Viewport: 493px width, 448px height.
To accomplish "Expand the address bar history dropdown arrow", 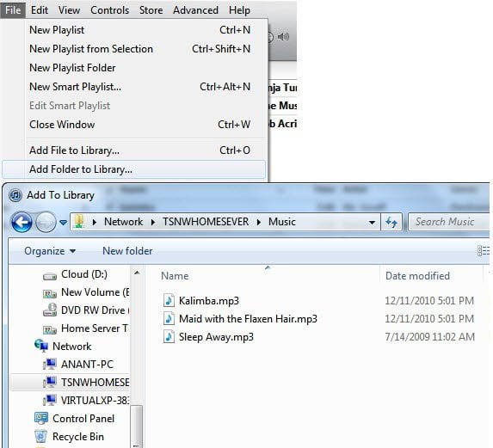I will (x=372, y=222).
